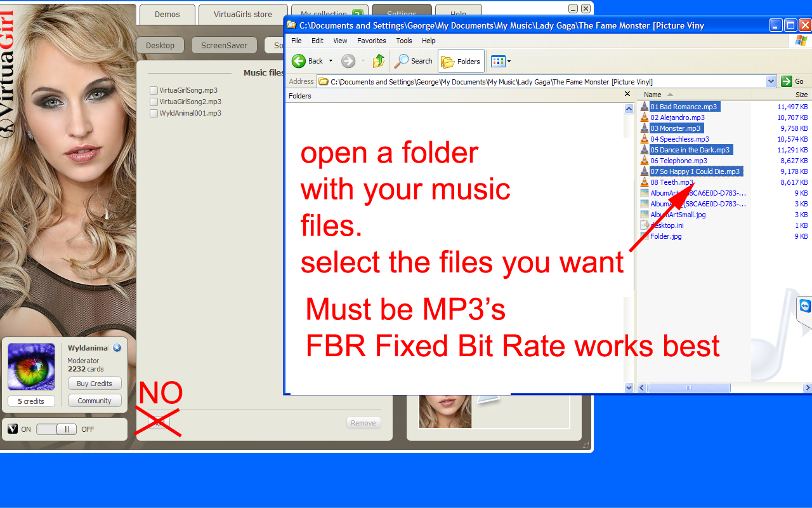This screenshot has height=508, width=812.
Task: Open Search in the Explorer toolbar
Action: coord(414,61)
